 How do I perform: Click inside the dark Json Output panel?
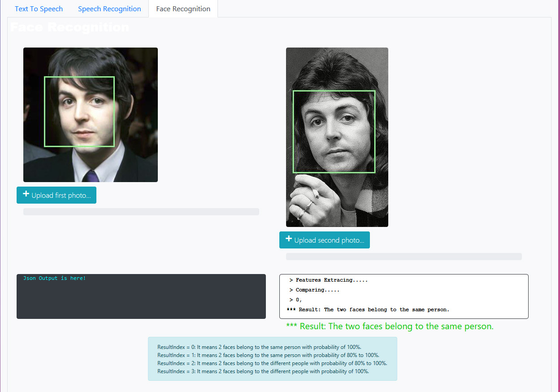click(141, 298)
